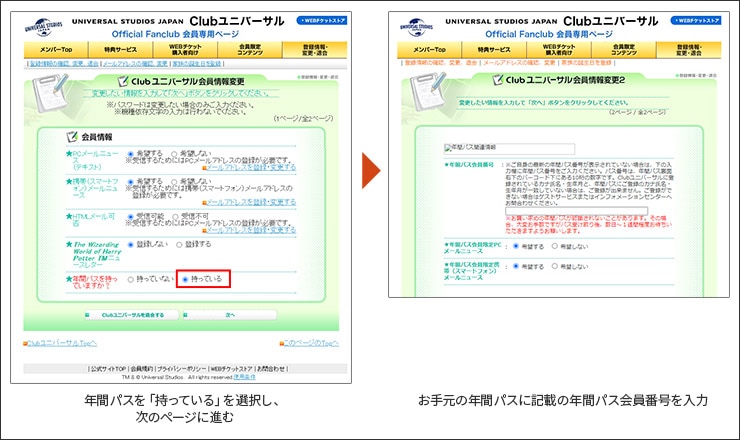Open 特典サービス tab on page 1 screenshot
Screen dimensions: 740x440
(x=120, y=50)
